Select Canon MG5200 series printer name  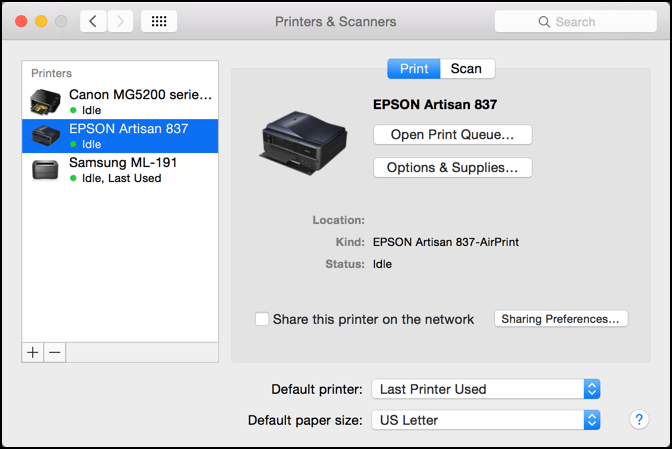pyautogui.click(x=141, y=94)
